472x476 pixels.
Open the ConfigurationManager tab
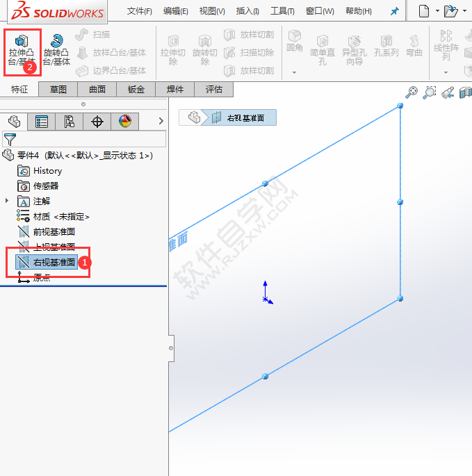point(70,122)
